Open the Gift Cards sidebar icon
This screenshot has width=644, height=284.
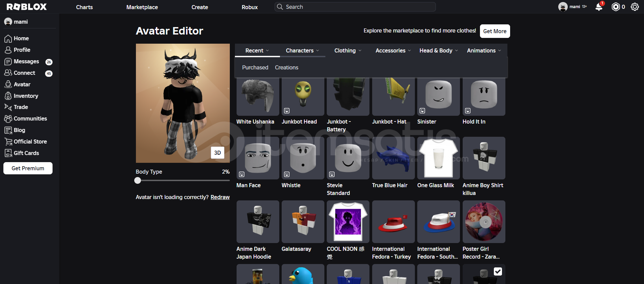click(8, 153)
